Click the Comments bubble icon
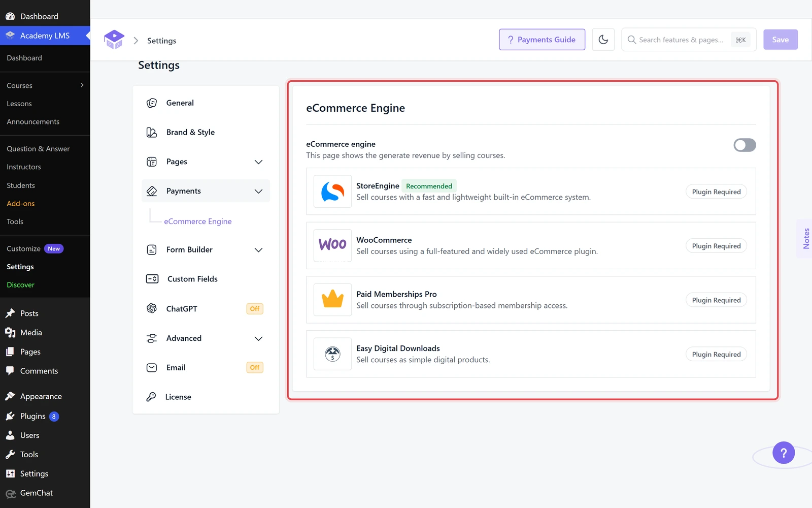Viewport: 812px width, 508px height. coord(10,371)
